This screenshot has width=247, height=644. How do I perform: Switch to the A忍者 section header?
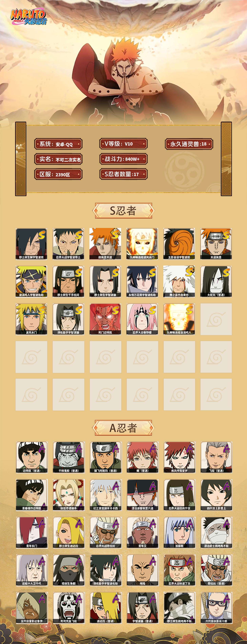[x=123, y=428]
